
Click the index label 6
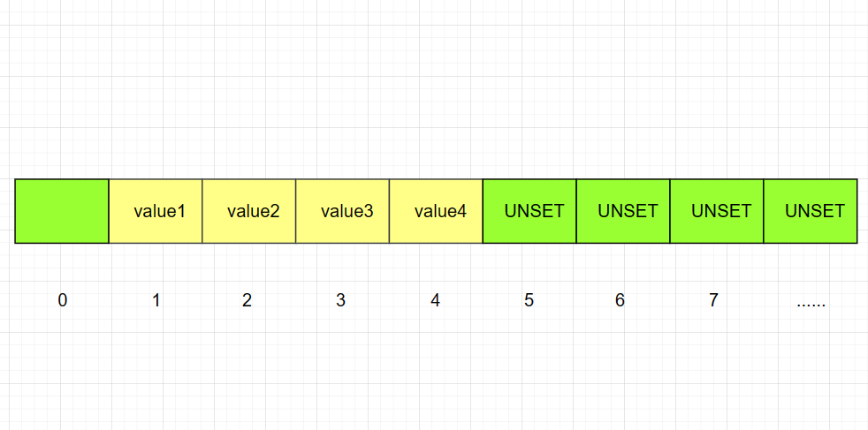(620, 300)
